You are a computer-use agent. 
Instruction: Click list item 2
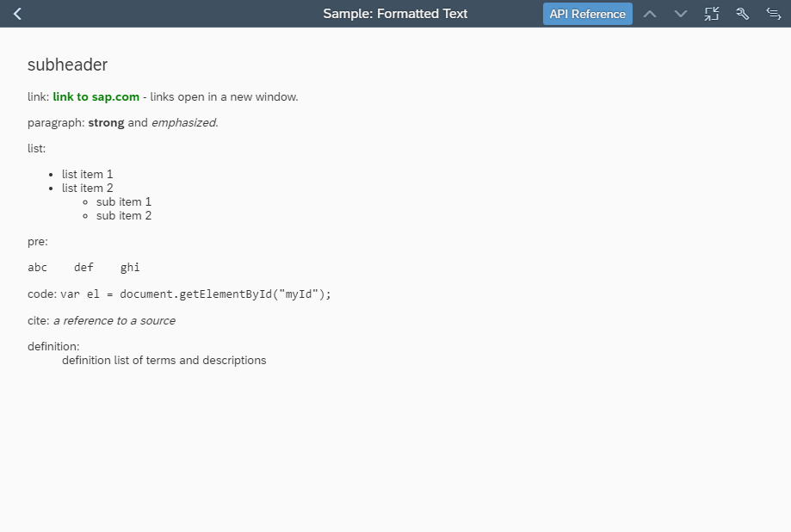point(87,188)
